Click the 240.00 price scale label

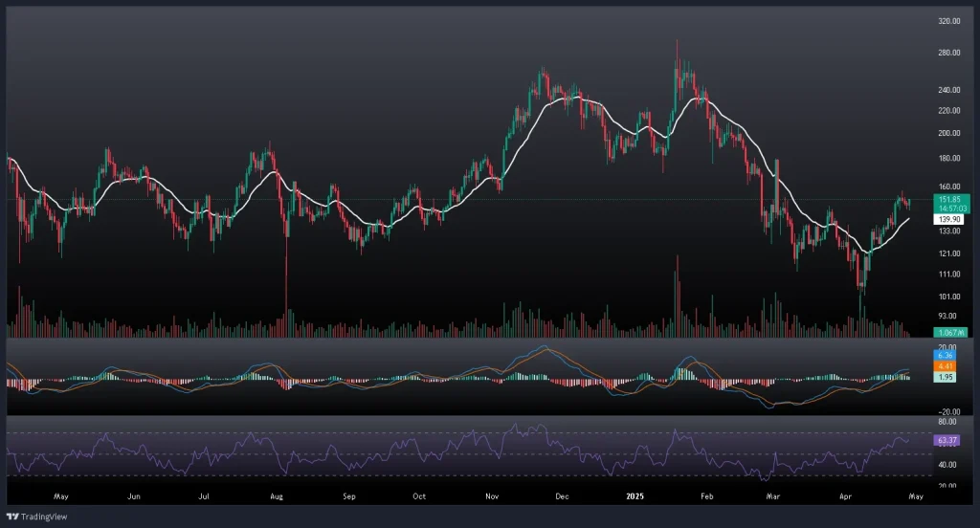(x=949, y=91)
